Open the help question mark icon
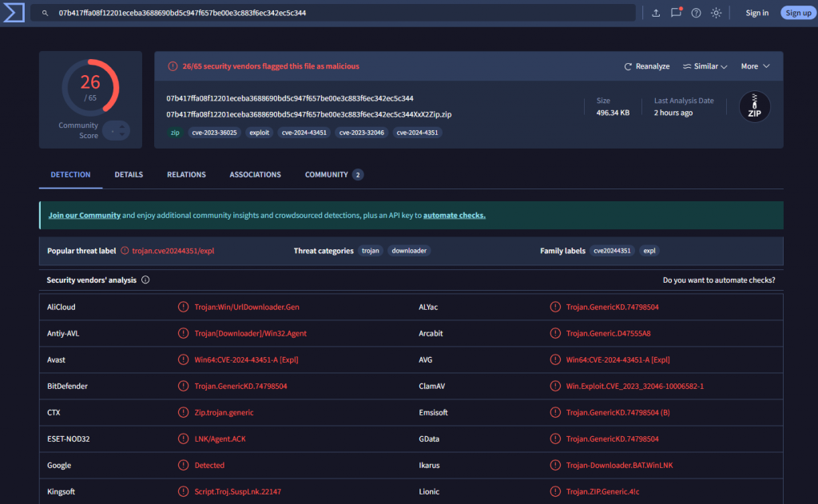The image size is (818, 504). coord(696,13)
